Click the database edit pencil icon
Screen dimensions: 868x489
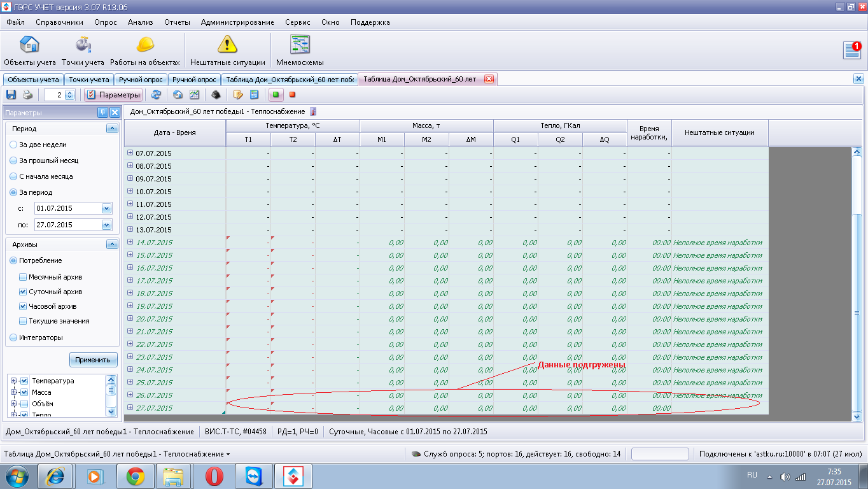pyautogui.click(x=238, y=95)
